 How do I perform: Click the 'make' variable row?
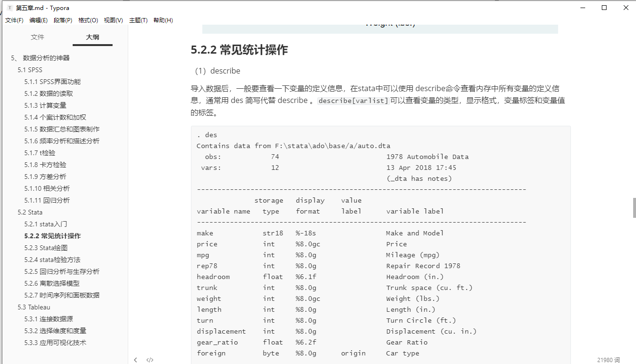pyautogui.click(x=321, y=233)
